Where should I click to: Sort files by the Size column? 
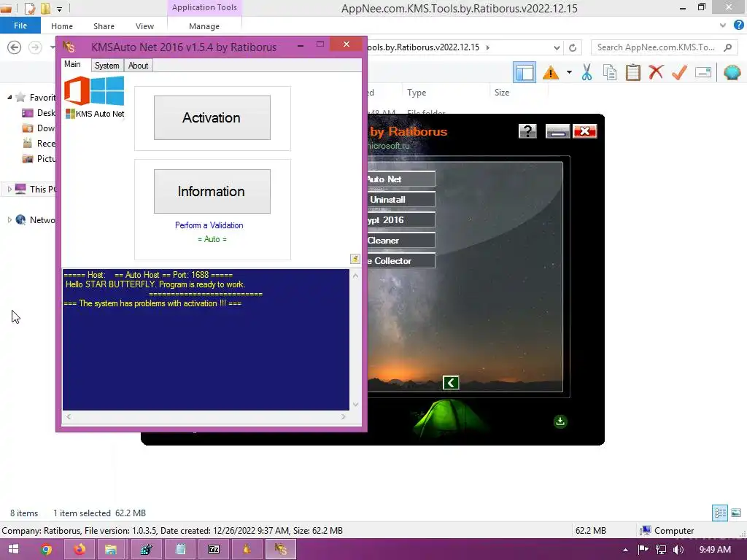[519, 93]
